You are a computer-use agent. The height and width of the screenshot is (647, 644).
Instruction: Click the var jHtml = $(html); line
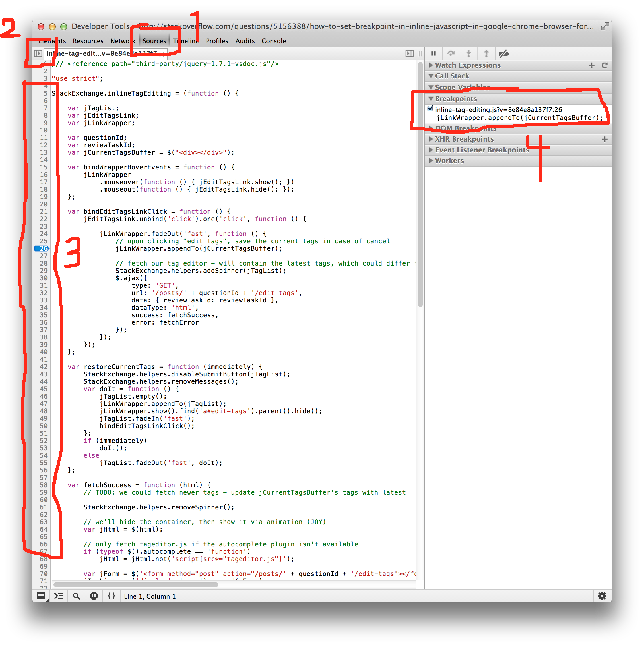point(123,530)
